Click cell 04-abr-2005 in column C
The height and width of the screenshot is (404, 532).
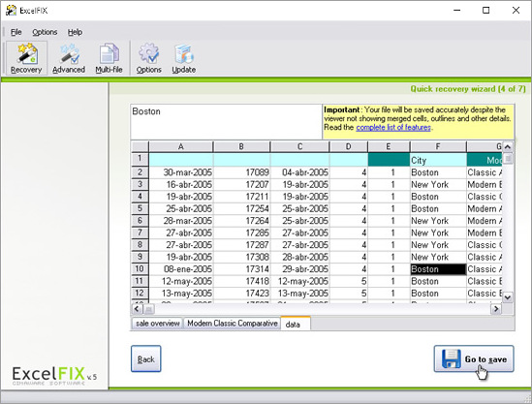pos(299,172)
